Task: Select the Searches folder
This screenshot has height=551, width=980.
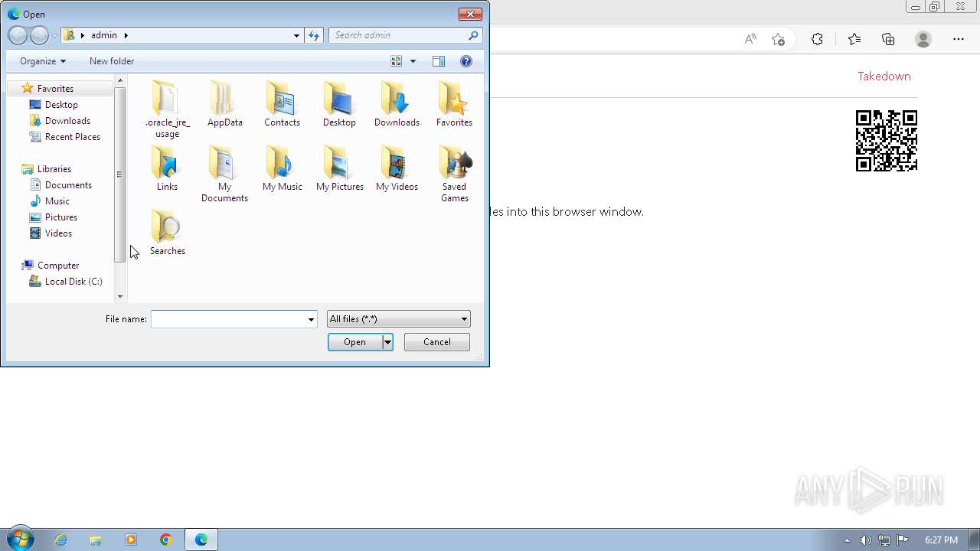Action: pos(167,233)
